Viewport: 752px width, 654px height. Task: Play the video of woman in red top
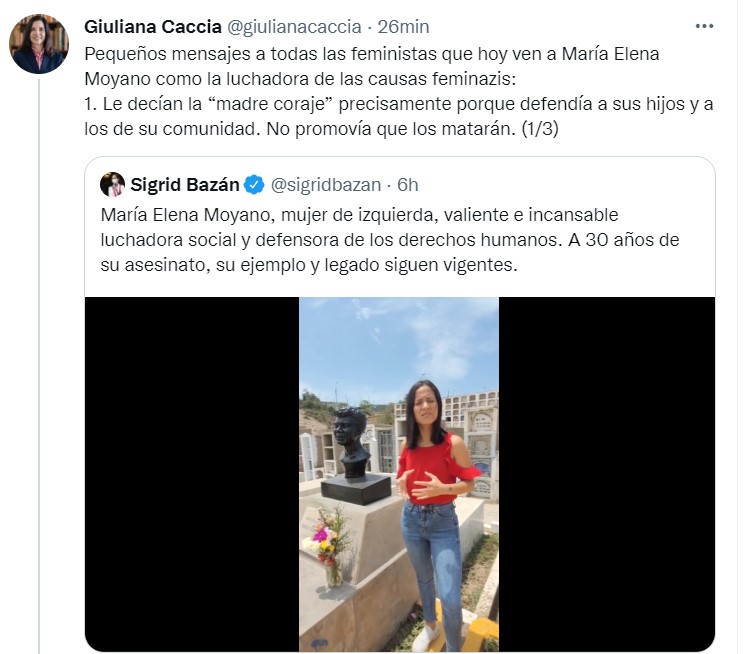tap(399, 474)
